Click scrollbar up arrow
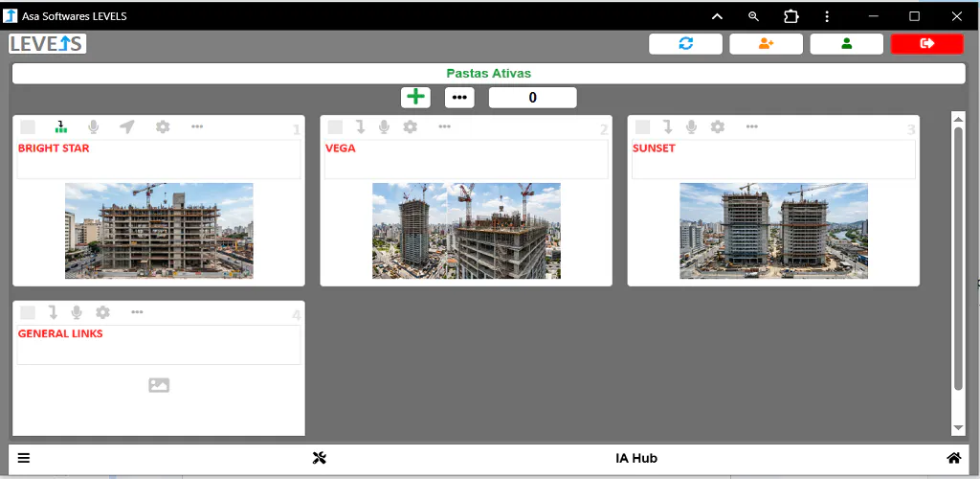The image size is (980, 479). click(958, 118)
